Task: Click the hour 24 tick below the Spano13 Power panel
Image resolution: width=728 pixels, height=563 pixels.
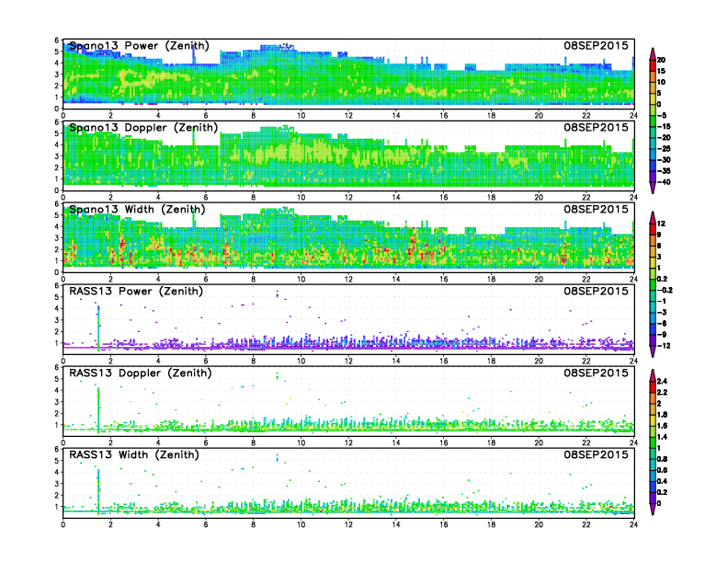Action: [x=633, y=115]
